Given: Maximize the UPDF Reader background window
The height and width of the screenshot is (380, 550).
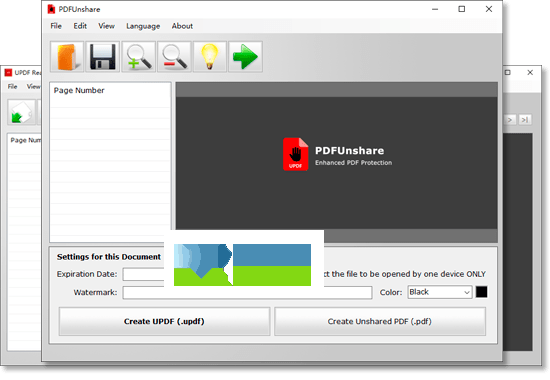Looking at the screenshot, I should 508,73.
